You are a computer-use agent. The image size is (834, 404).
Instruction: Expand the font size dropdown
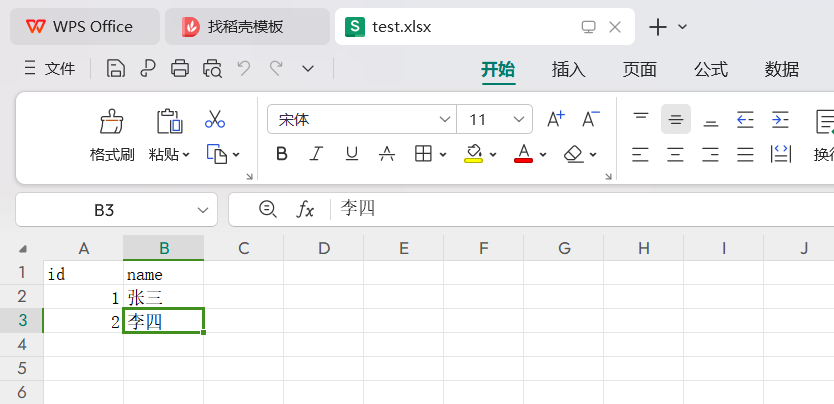(x=520, y=120)
